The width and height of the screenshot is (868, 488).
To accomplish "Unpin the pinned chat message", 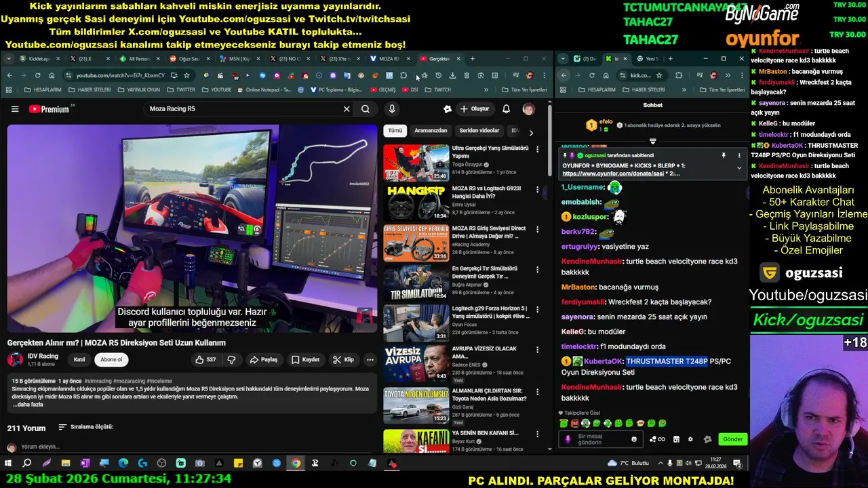I will pos(724,155).
